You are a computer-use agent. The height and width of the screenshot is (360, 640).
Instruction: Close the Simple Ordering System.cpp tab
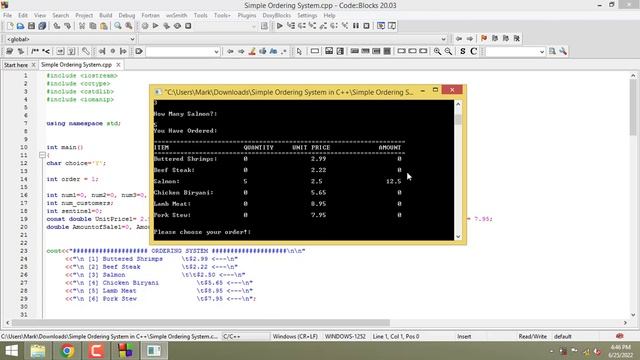click(x=118, y=65)
